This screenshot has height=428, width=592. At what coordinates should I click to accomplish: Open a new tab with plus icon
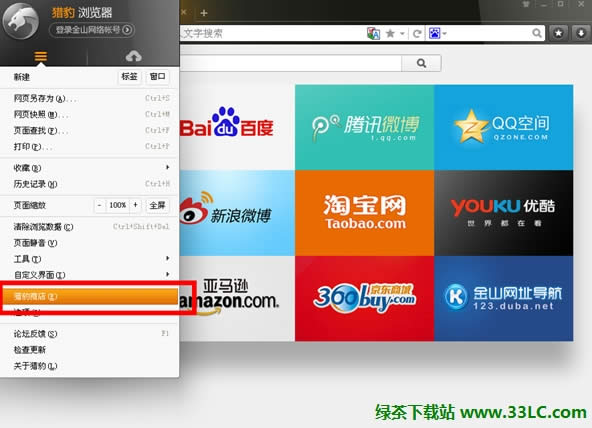pyautogui.click(x=204, y=13)
